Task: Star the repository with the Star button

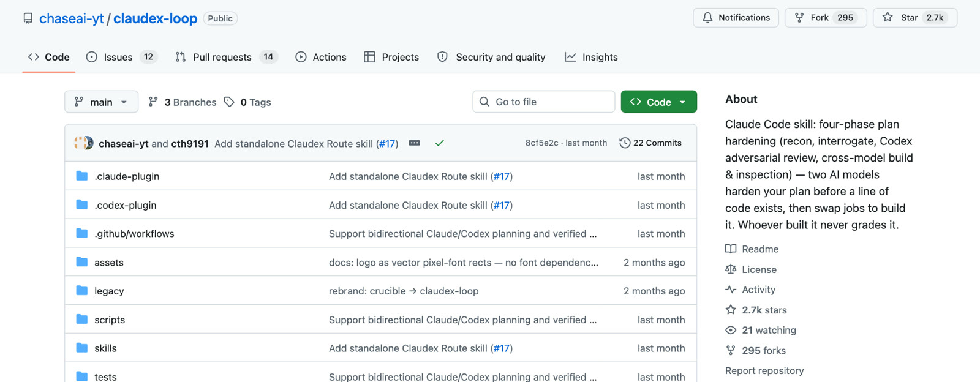Action: (x=914, y=18)
